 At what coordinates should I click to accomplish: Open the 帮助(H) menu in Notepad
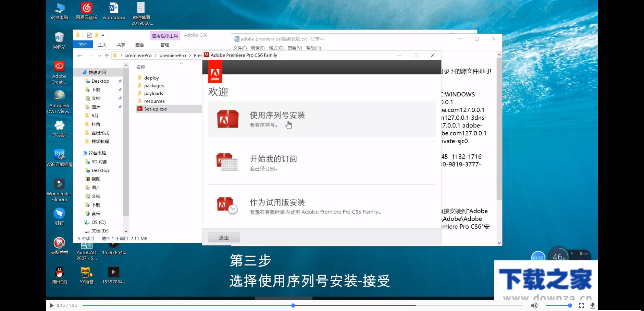[x=313, y=48]
